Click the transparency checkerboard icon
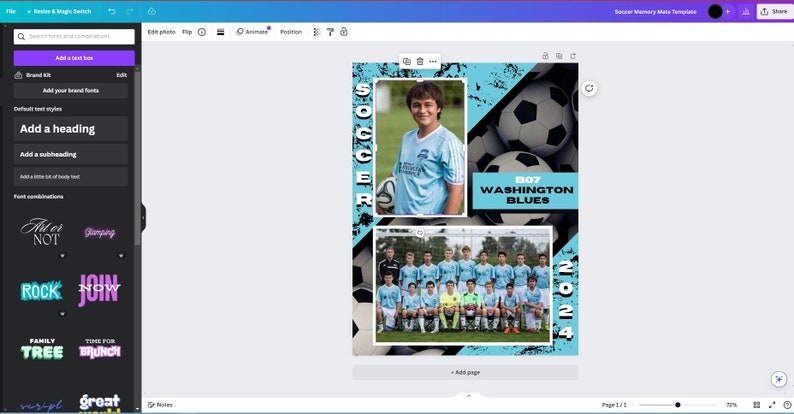Image resolution: width=794 pixels, height=414 pixels. (x=317, y=32)
